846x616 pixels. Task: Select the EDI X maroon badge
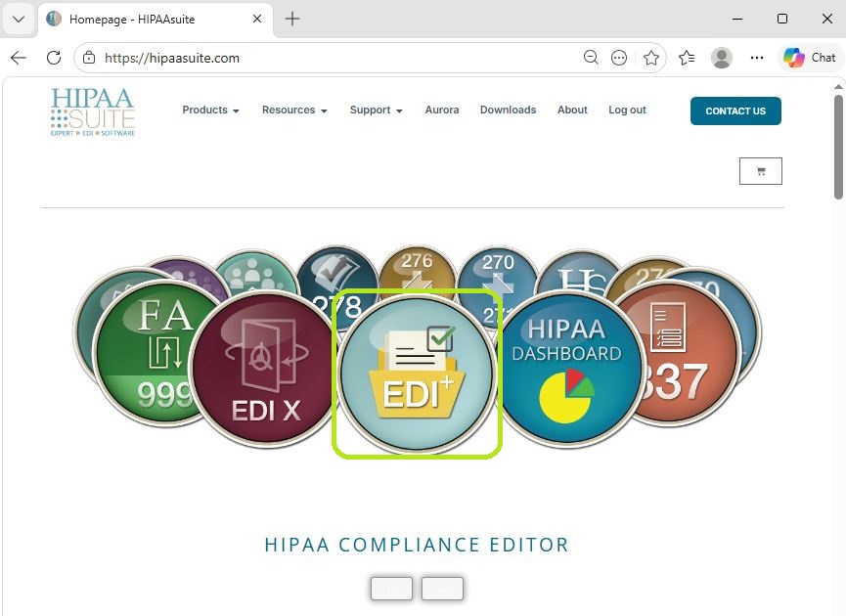(x=265, y=369)
